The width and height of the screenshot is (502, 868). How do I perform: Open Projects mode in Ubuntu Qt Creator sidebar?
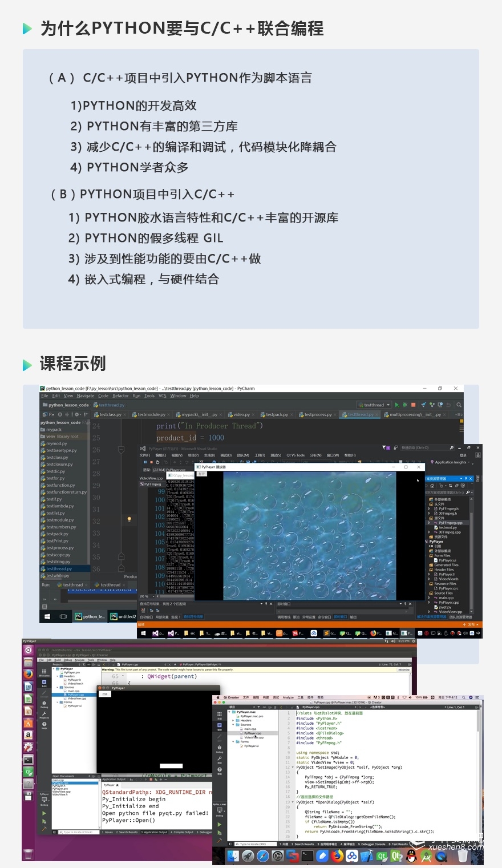[x=44, y=714]
